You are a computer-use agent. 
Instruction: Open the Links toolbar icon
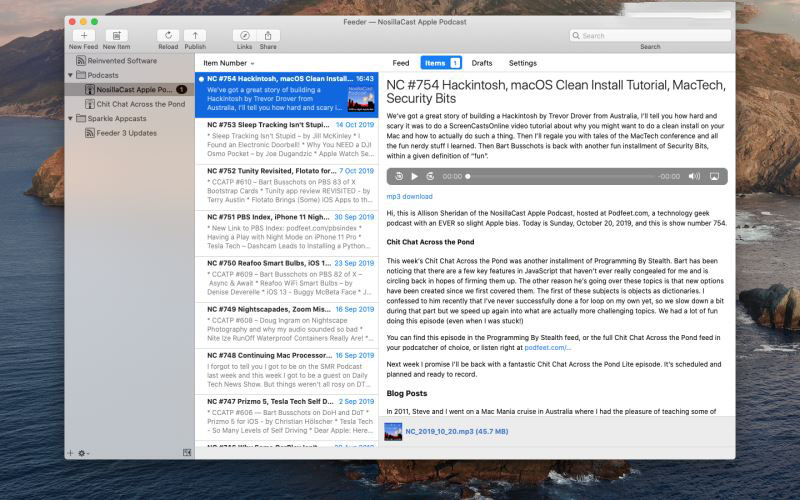[244, 35]
